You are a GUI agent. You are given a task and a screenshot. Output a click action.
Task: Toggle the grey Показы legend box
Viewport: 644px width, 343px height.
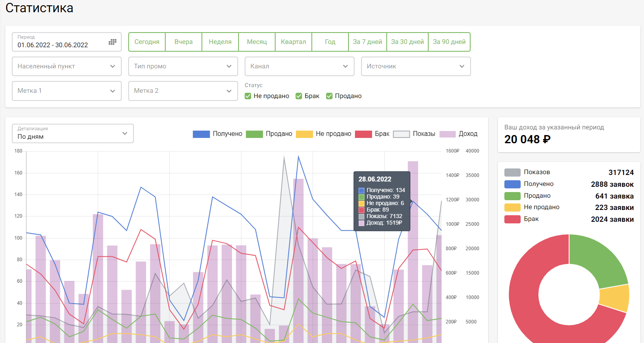[x=401, y=134]
